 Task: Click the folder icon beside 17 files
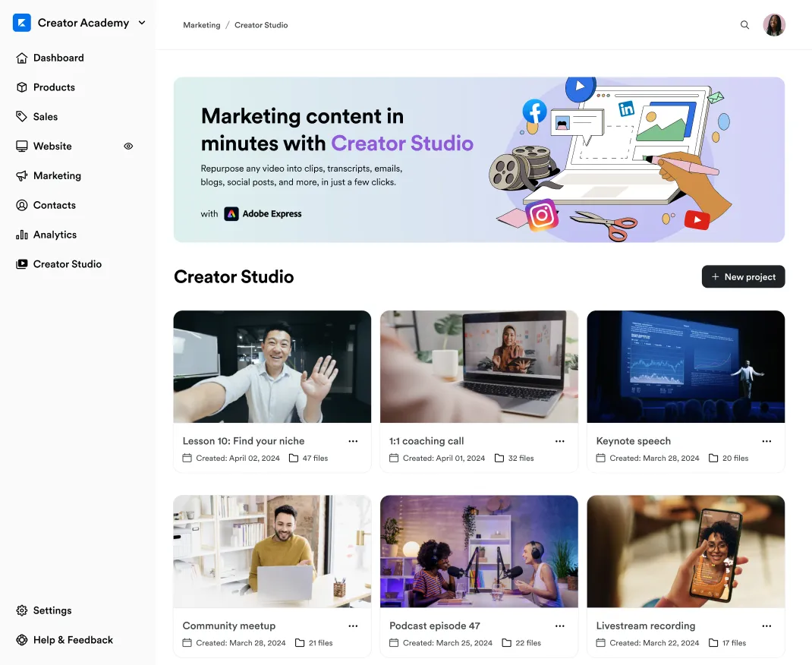tap(713, 643)
